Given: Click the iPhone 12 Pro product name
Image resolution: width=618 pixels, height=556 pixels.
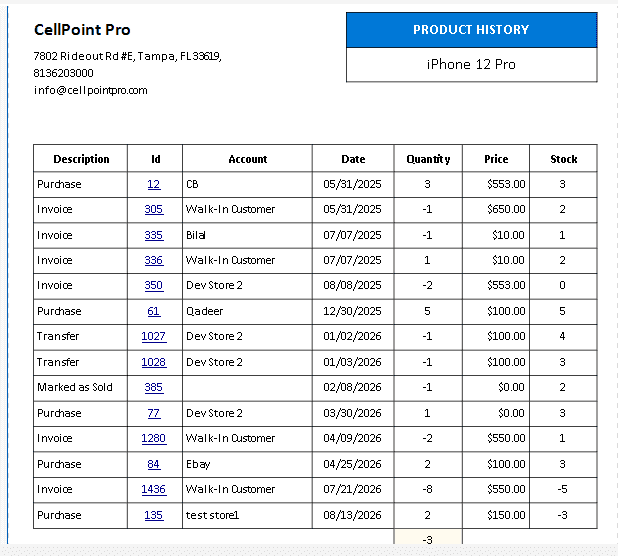Looking at the screenshot, I should tap(471, 65).
